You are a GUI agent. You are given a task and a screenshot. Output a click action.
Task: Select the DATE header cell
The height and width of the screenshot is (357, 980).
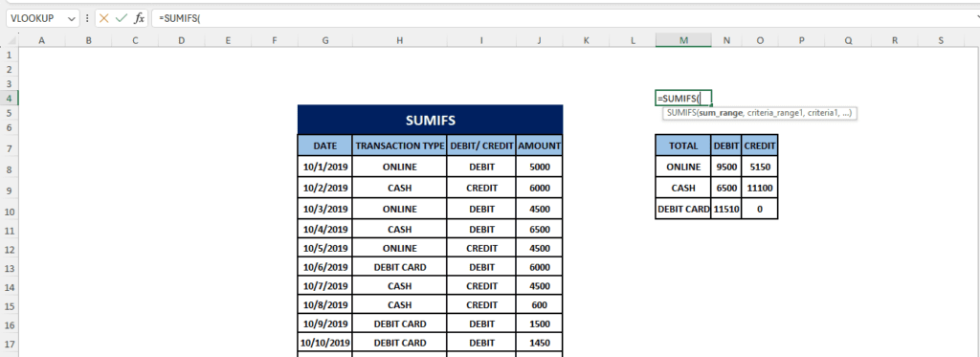(325, 145)
